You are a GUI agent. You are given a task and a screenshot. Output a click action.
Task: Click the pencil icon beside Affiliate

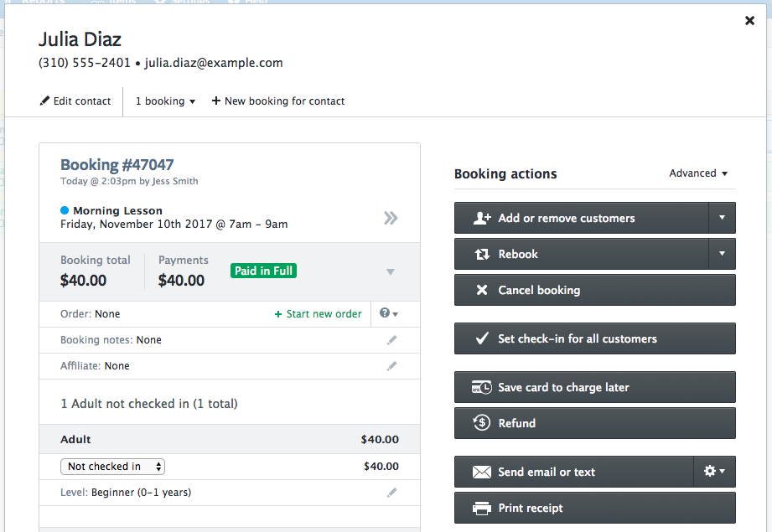tap(391, 366)
